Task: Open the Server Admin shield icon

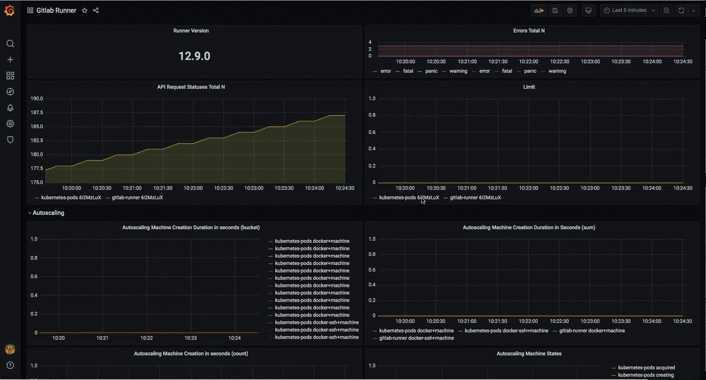Action: click(x=10, y=140)
